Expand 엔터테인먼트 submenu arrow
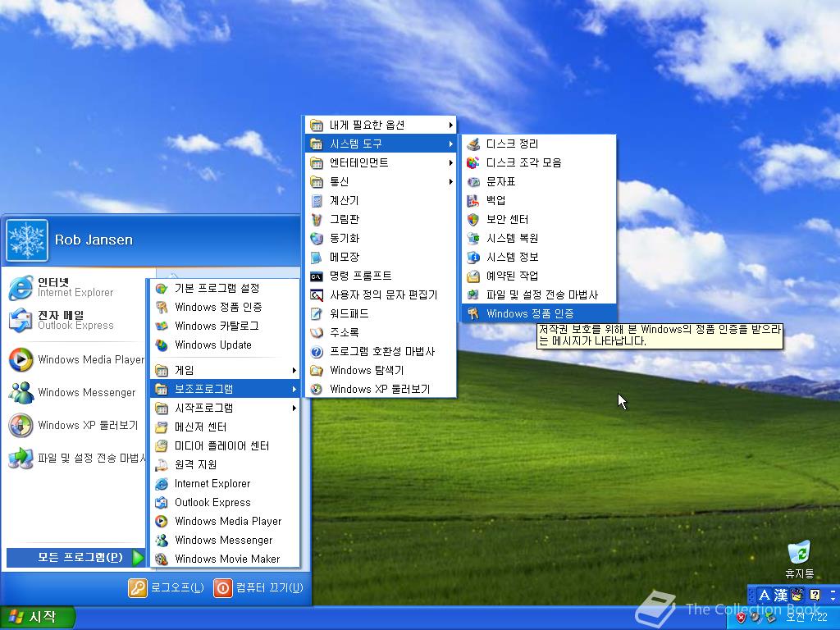Image resolution: width=840 pixels, height=630 pixels. pos(451,162)
